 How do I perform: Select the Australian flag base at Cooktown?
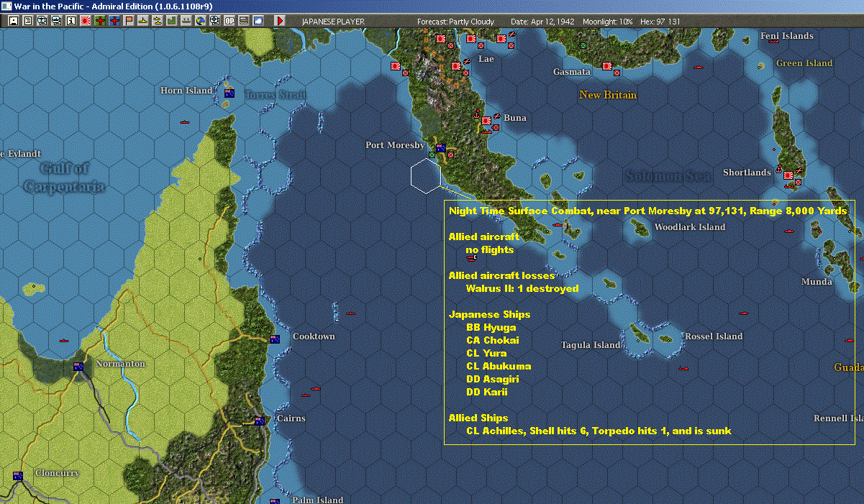click(274, 339)
